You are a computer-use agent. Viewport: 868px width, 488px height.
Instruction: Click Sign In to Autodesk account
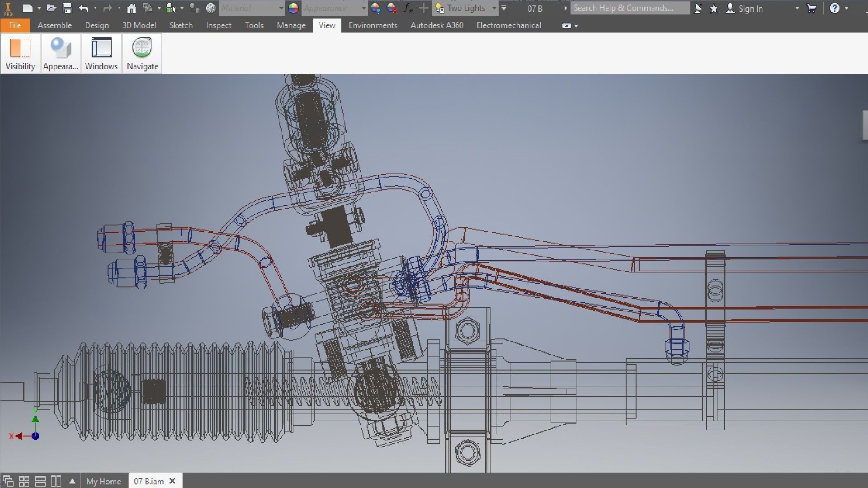coord(750,8)
